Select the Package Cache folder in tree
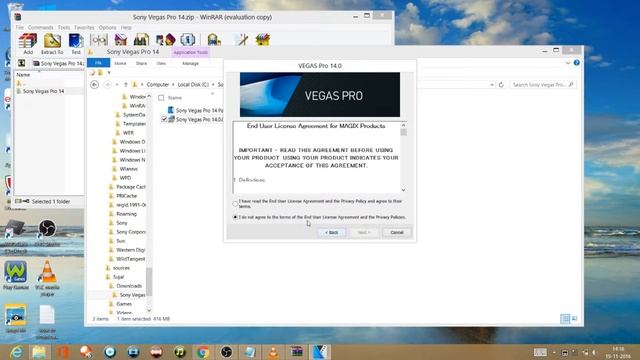This screenshot has width=640, height=360. point(131,187)
